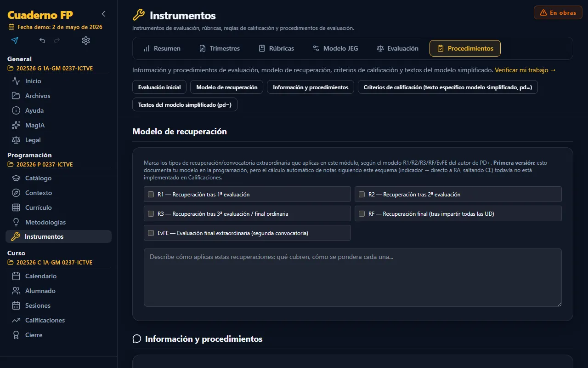Open the Currículo grid item
Image resolution: width=588 pixels, height=368 pixels.
[59, 207]
